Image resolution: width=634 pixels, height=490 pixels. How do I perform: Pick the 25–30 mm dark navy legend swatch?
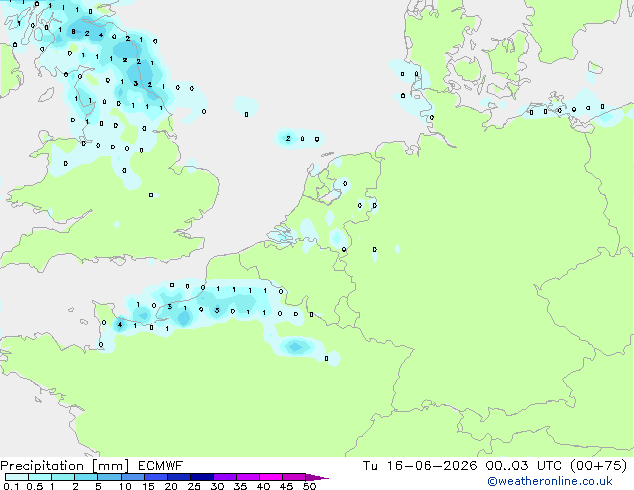point(202,477)
